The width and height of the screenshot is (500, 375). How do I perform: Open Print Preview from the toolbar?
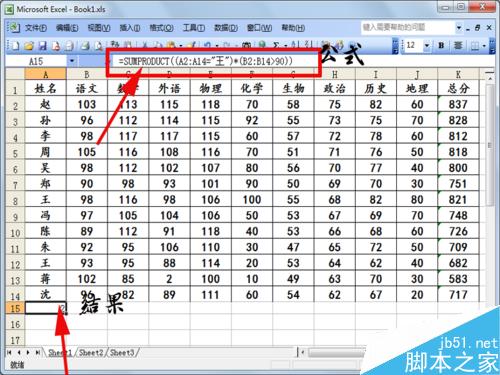(98, 46)
